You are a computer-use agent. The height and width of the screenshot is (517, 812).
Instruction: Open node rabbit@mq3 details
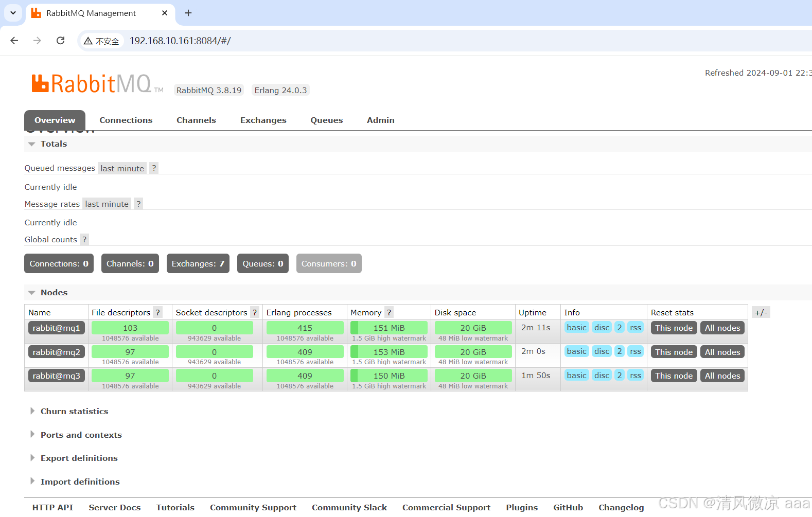click(57, 376)
